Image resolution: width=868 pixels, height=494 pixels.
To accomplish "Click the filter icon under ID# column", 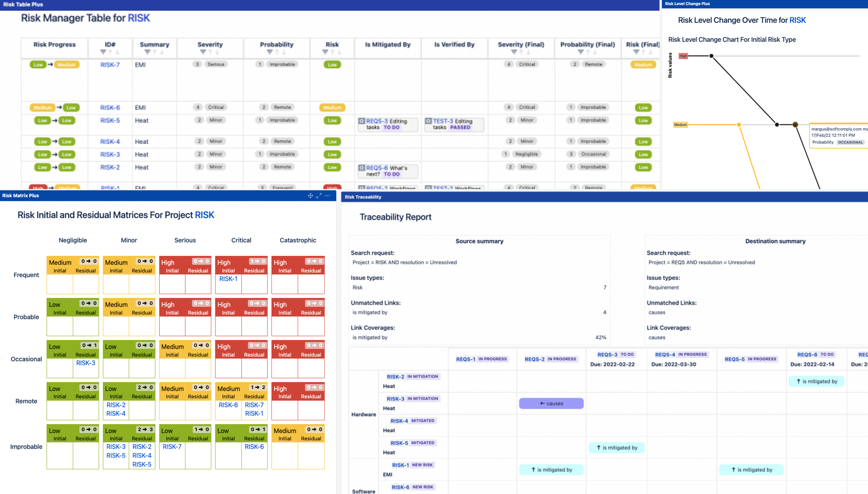I will [x=103, y=52].
